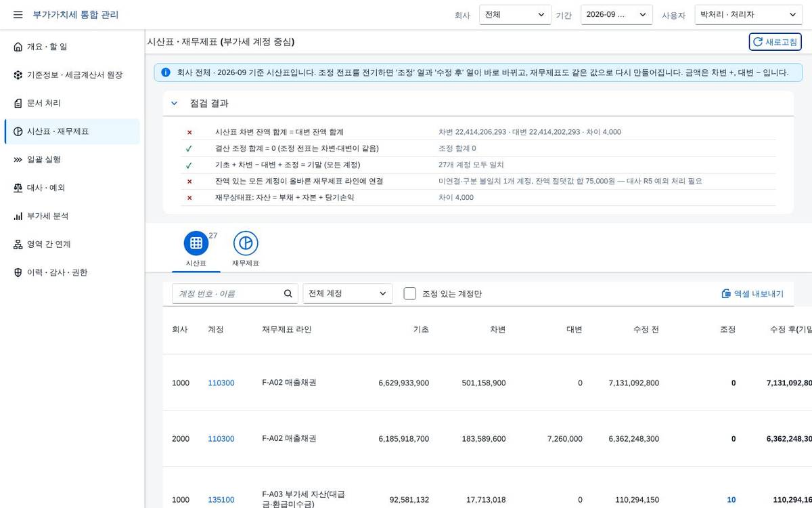Click the scale icon beside 대사 · 예외
This screenshot has height=508, width=812.
tap(18, 188)
